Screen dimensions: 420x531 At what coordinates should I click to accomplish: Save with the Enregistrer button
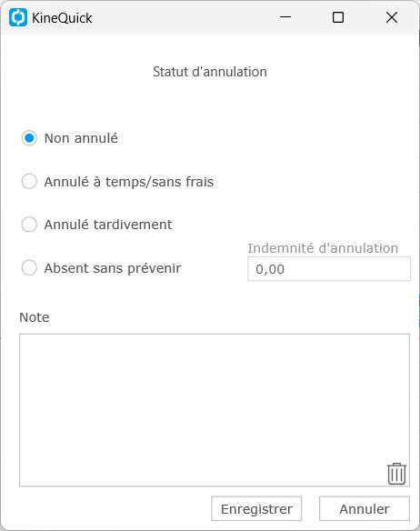(x=256, y=508)
